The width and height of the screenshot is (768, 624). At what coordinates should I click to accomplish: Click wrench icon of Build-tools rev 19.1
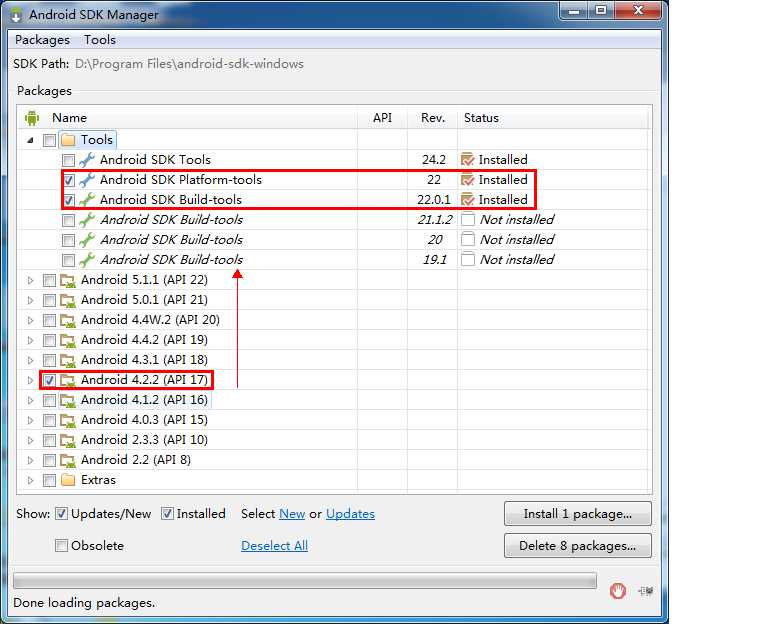pyautogui.click(x=87, y=260)
